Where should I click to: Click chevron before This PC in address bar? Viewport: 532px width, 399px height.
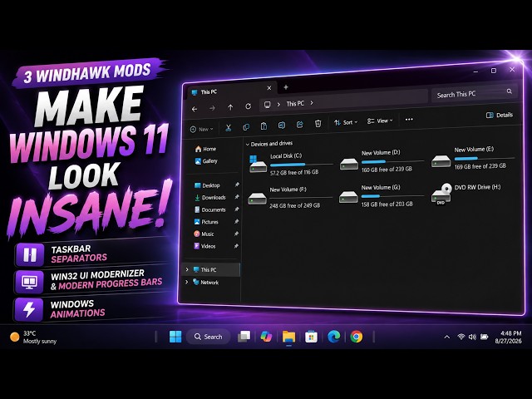tap(278, 104)
